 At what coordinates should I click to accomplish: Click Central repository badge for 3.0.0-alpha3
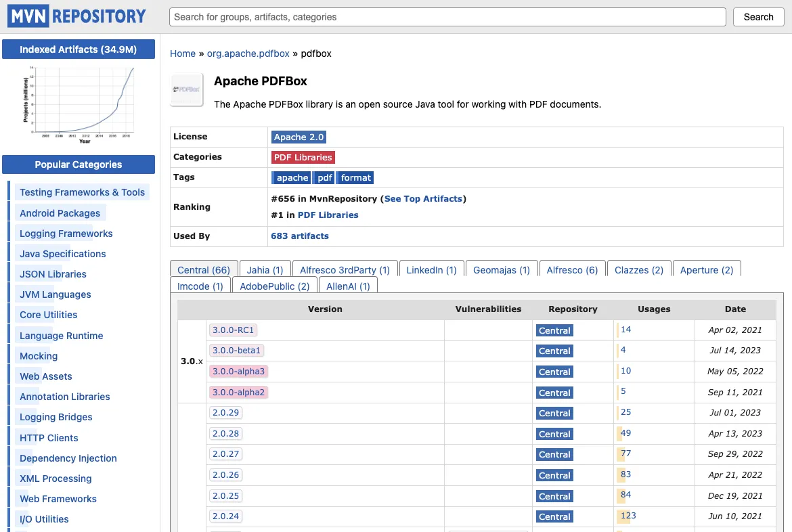tap(554, 372)
